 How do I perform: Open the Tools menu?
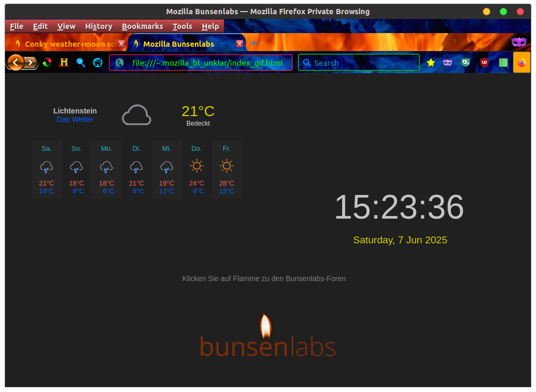tap(182, 26)
